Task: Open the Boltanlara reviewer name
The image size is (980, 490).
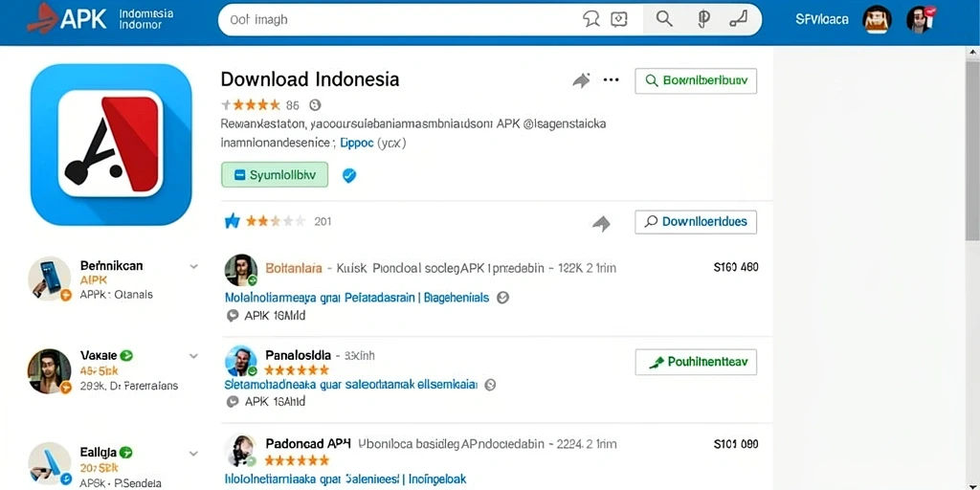Action: pos(294,268)
